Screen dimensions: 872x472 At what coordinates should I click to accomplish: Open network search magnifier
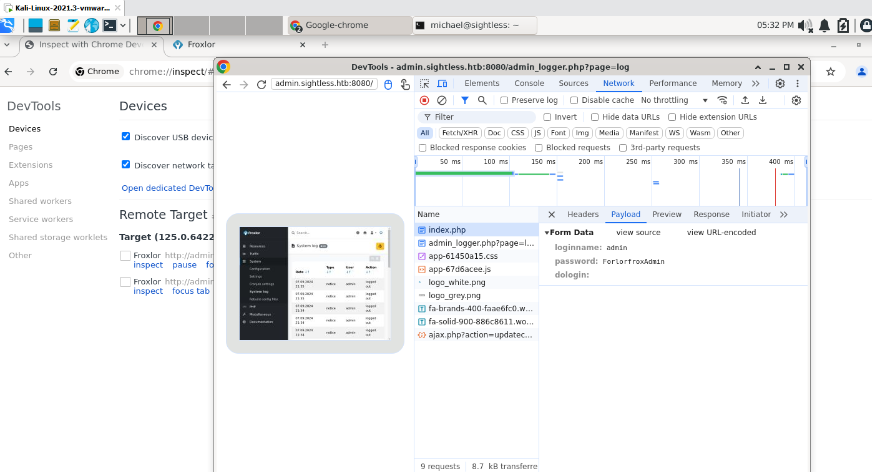click(482, 100)
